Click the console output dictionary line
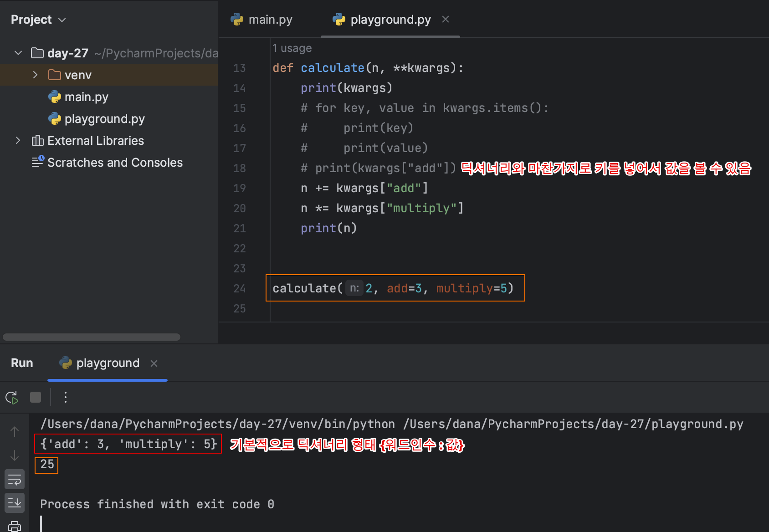This screenshot has width=769, height=532. [128, 444]
